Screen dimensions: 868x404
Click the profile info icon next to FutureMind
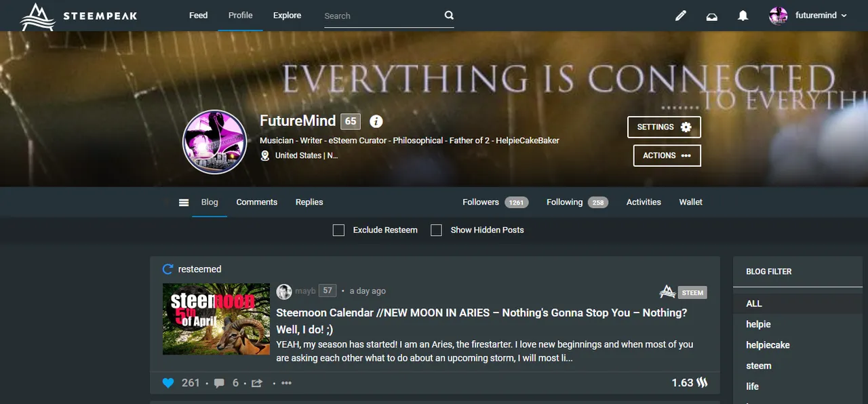(376, 121)
